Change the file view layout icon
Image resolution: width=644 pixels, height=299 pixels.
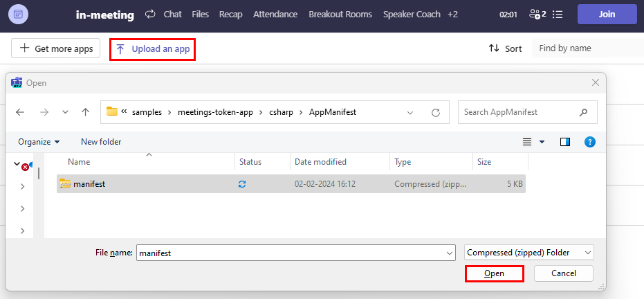(x=527, y=142)
